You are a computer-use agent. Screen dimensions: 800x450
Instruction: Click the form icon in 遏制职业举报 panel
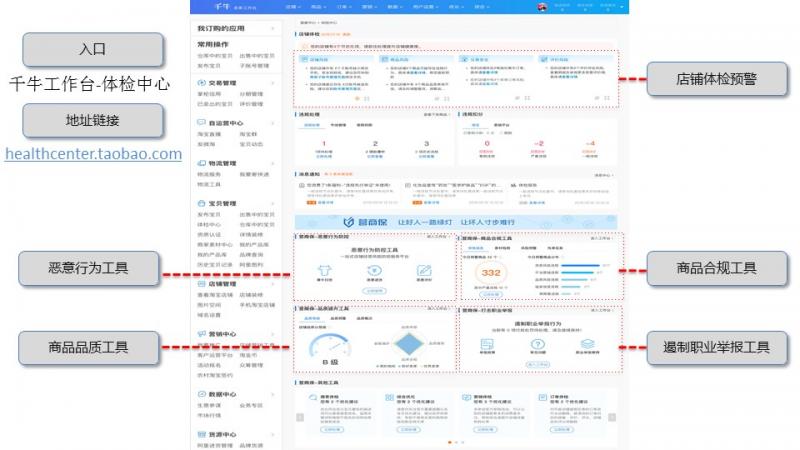point(487,344)
